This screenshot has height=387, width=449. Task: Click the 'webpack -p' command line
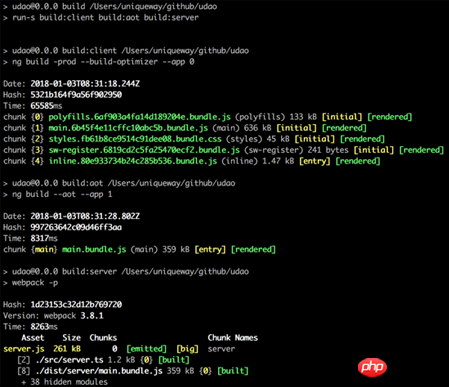click(x=35, y=283)
